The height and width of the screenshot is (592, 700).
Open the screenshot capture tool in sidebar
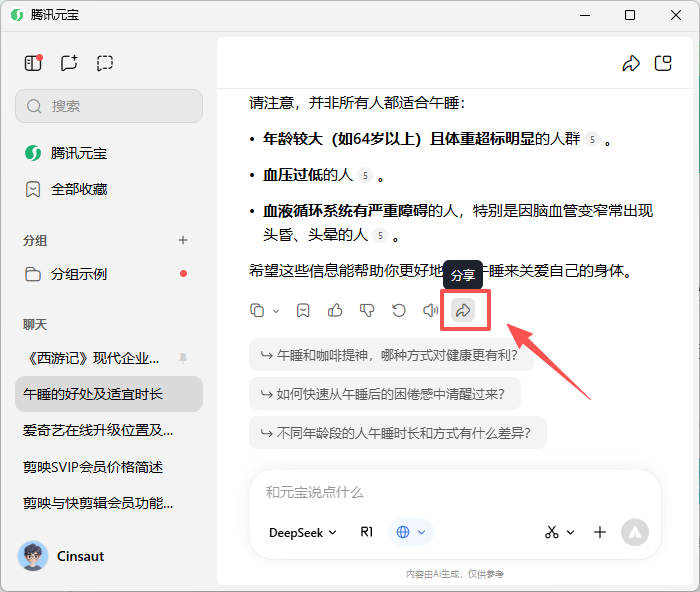coord(105,63)
